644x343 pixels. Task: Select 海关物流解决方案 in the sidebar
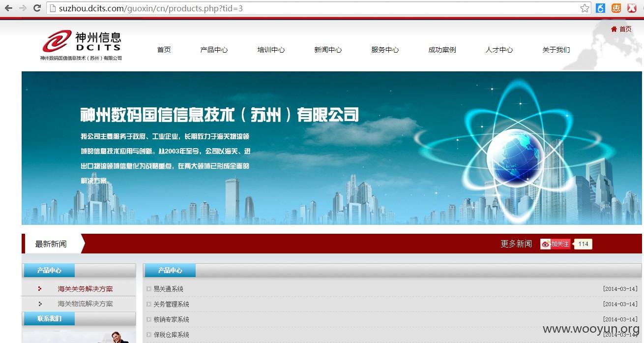point(85,304)
